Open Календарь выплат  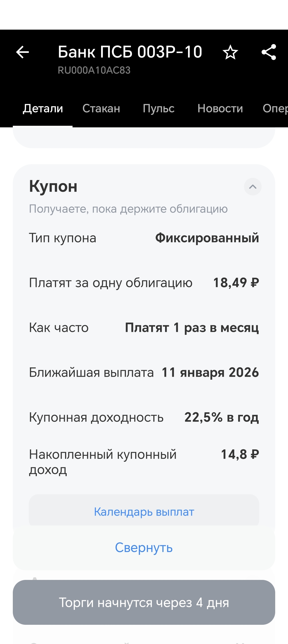coord(144,512)
